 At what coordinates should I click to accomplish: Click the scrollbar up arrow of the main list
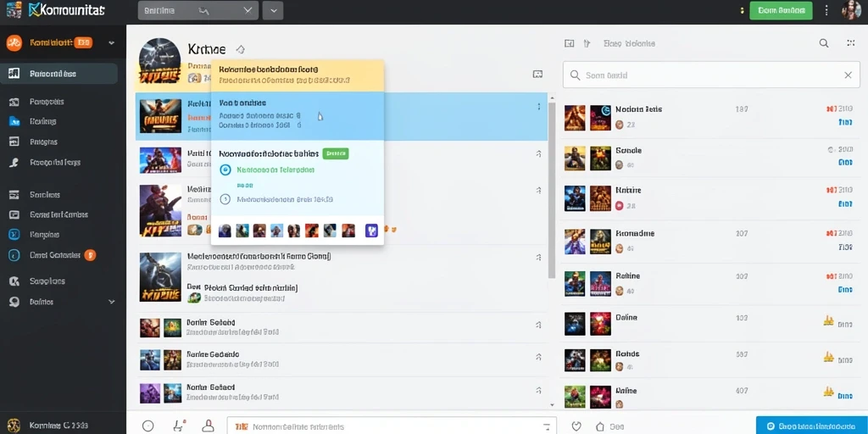coord(551,98)
